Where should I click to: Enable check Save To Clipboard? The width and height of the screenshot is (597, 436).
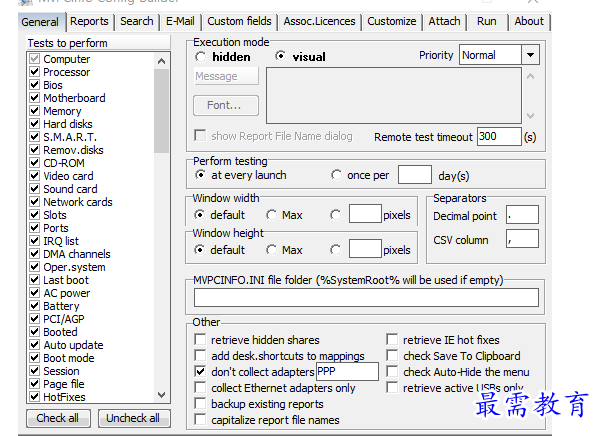(392, 355)
